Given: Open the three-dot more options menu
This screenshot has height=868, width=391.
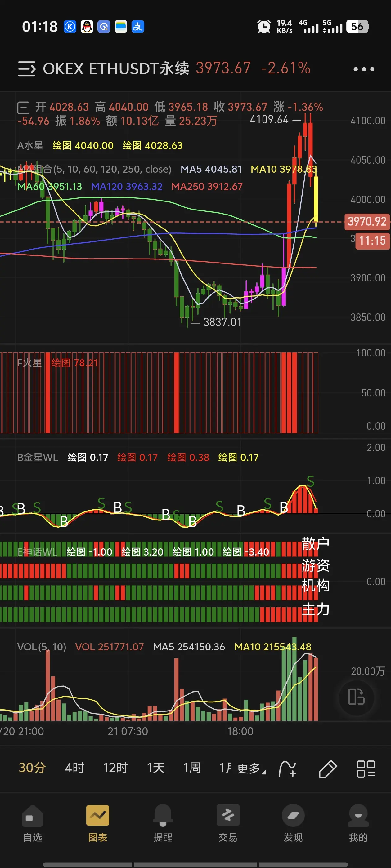Looking at the screenshot, I should tap(364, 69).
